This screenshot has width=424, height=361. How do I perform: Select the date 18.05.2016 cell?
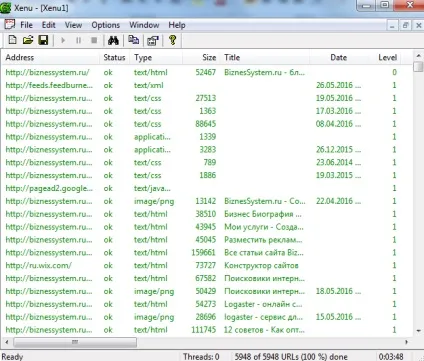click(338, 291)
